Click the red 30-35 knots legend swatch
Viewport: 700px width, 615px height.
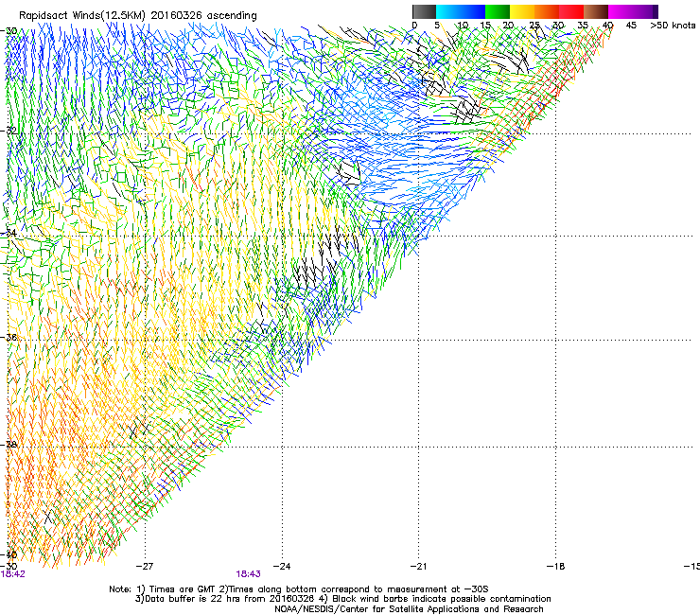click(571, 11)
